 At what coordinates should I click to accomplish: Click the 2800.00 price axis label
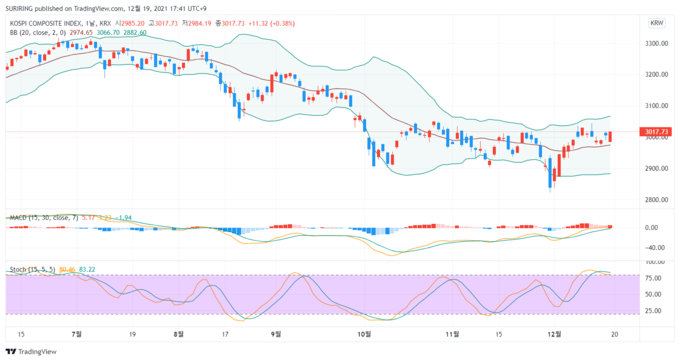pos(657,200)
